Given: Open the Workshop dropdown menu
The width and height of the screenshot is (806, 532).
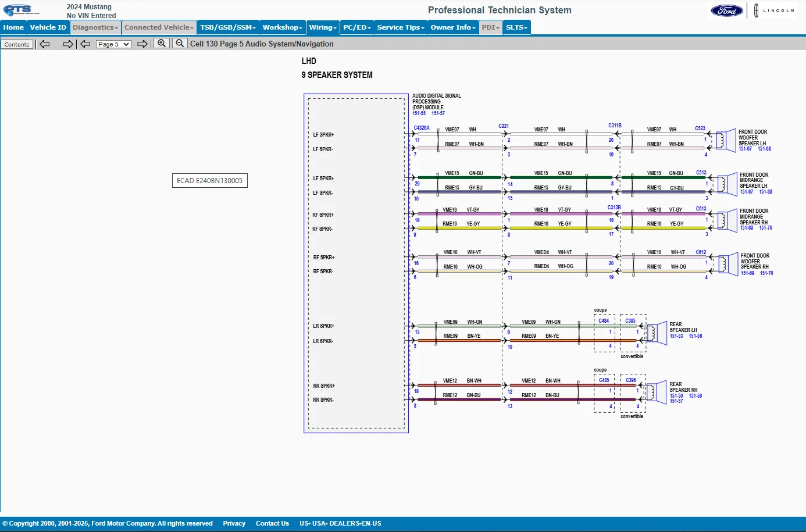Looking at the screenshot, I should tap(283, 27).
